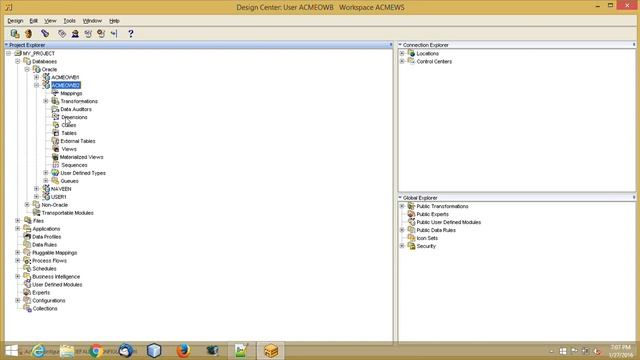Viewport: 640px width, 360px height.
Task: Collapse the selected ACMEOWB2 module
Action: tap(36, 85)
